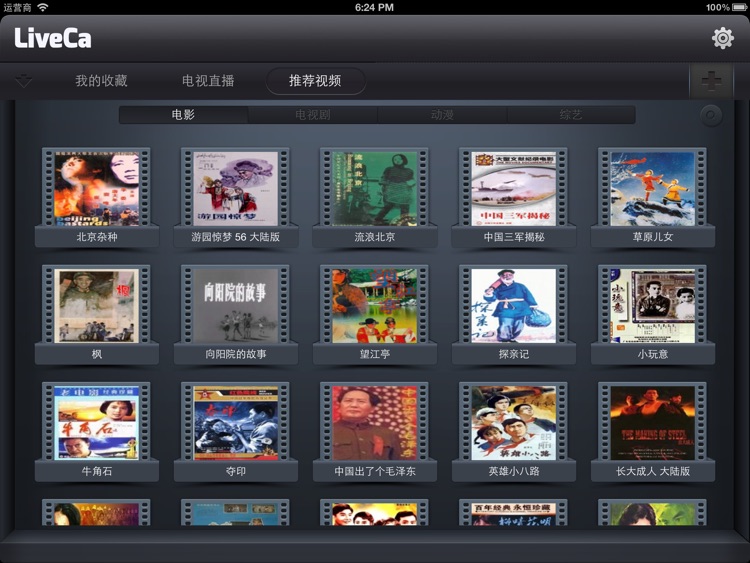
Task: Click the 小玩意 title label
Action: click(x=652, y=354)
